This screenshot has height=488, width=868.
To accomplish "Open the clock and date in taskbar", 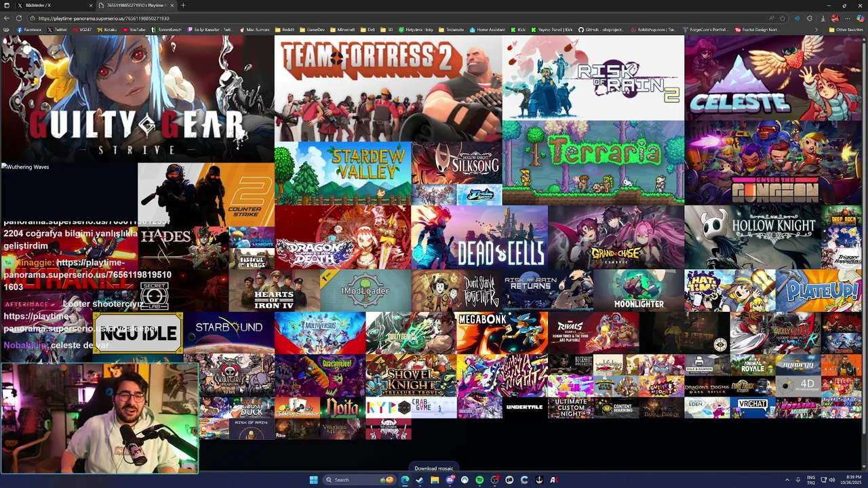I will coord(850,480).
